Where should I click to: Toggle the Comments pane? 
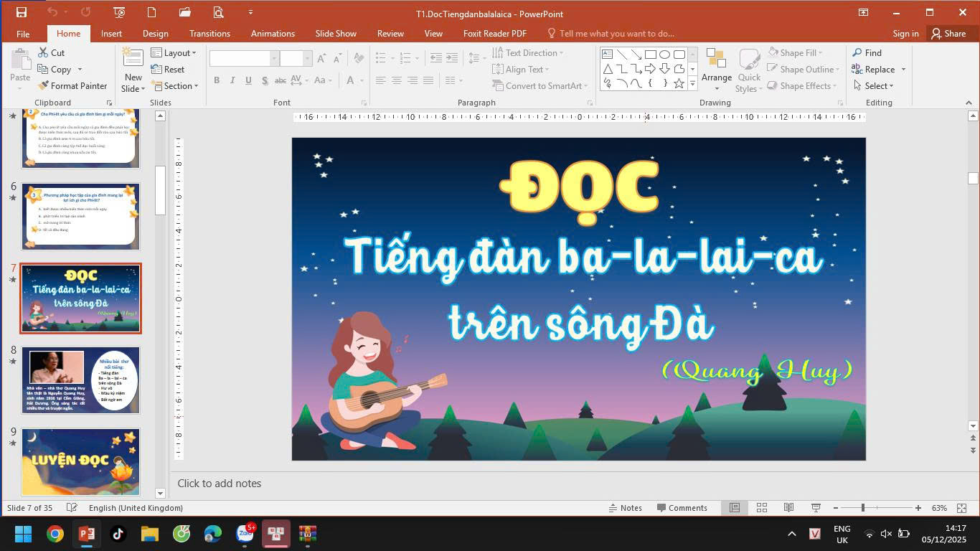[x=682, y=507]
